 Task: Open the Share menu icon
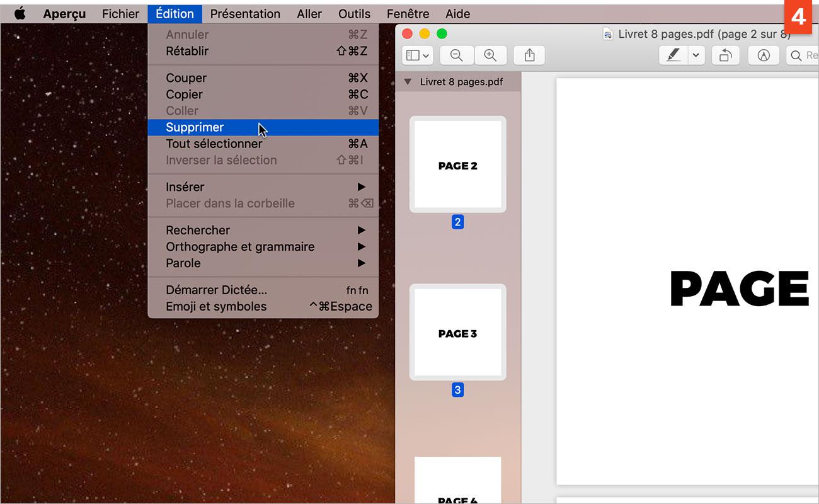tap(529, 55)
